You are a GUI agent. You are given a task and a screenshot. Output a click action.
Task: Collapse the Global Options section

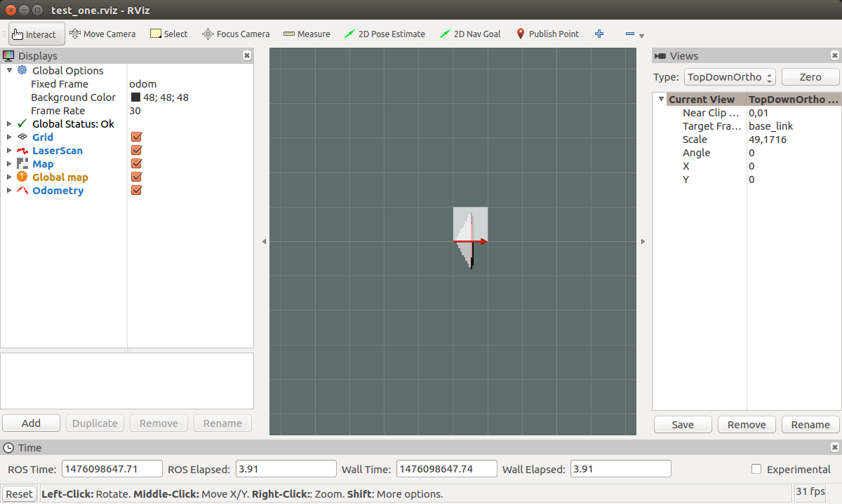tap(9, 71)
